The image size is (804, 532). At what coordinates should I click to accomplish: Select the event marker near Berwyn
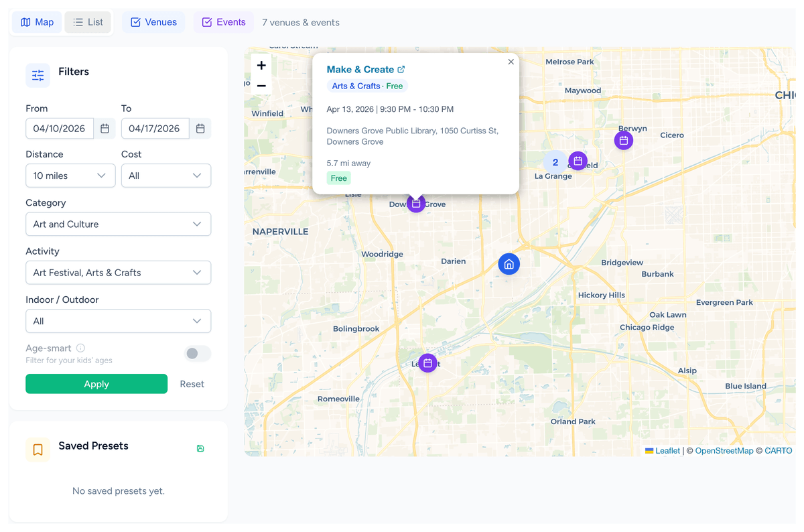(624, 141)
